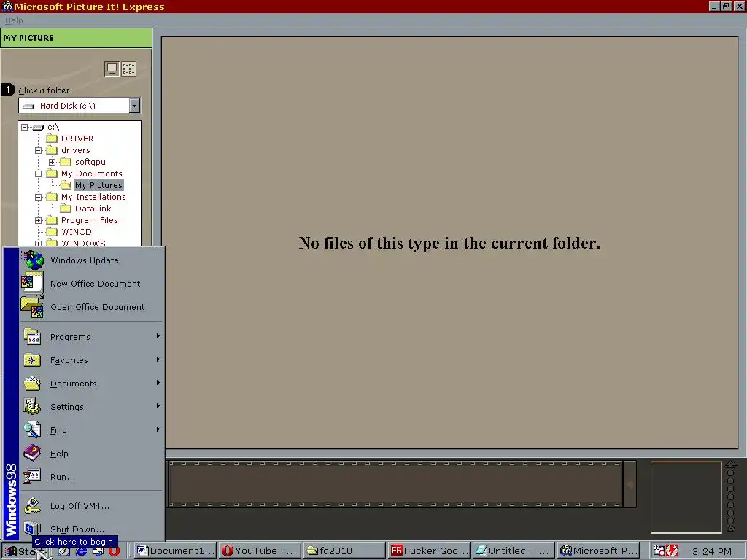Open the Help menu in menu bar
The width and height of the screenshot is (747, 560).
[x=14, y=20]
